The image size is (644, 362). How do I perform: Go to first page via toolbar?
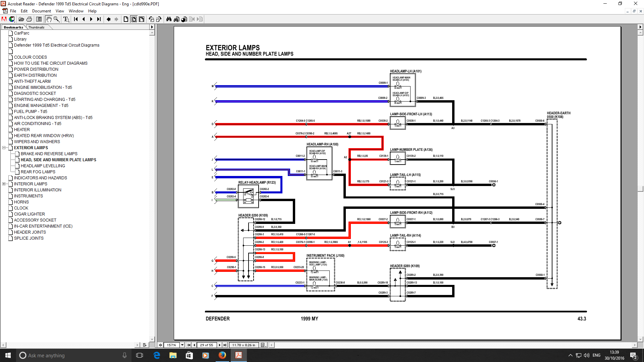[76, 19]
